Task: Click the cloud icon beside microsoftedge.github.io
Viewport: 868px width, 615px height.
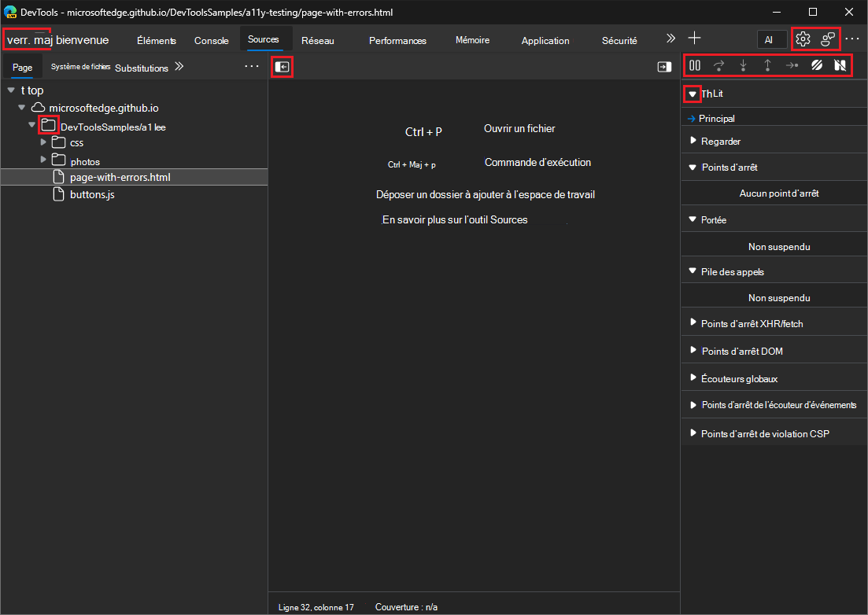Action: pos(39,107)
